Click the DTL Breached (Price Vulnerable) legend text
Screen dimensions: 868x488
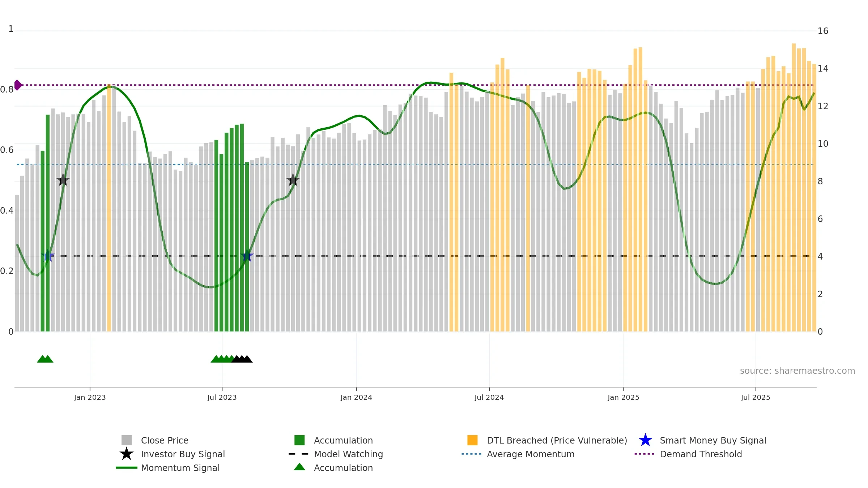point(557,440)
